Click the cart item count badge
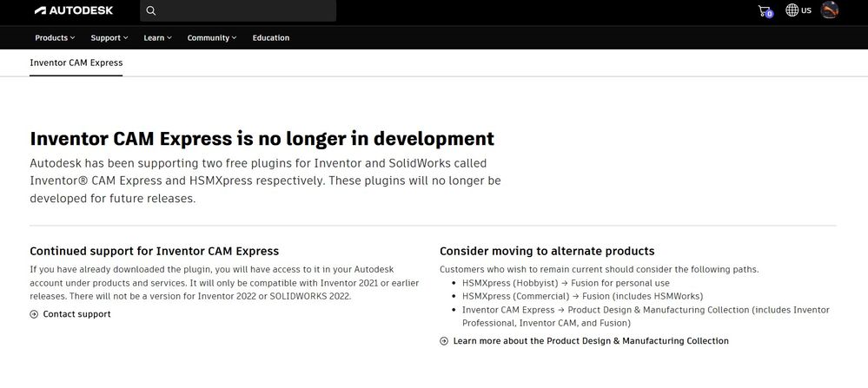 tap(770, 15)
